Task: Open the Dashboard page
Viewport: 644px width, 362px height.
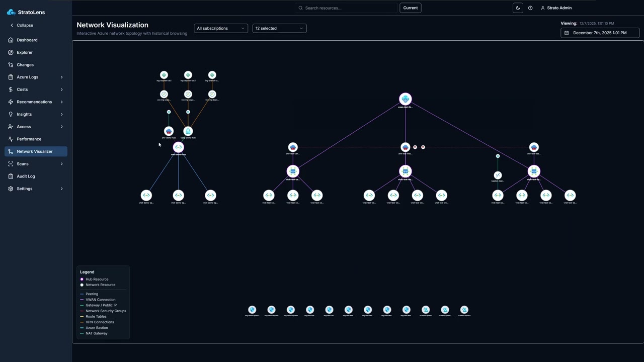Action: (35, 40)
